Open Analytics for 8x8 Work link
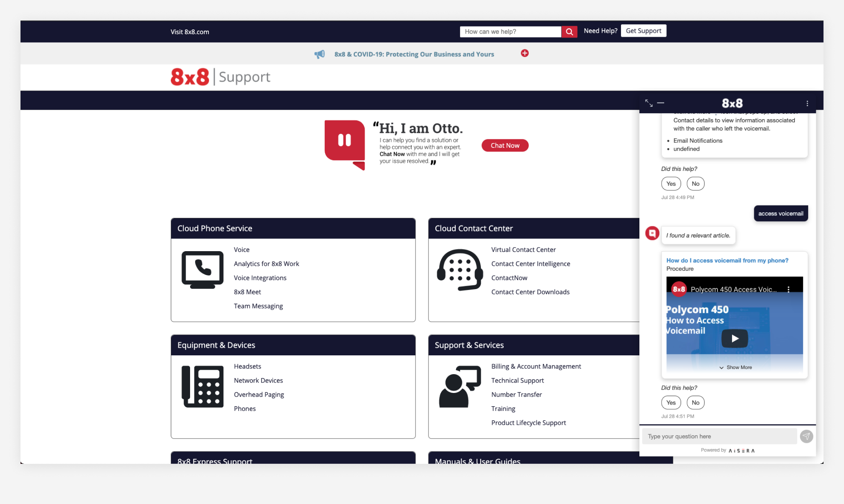Image resolution: width=844 pixels, height=504 pixels. [266, 264]
